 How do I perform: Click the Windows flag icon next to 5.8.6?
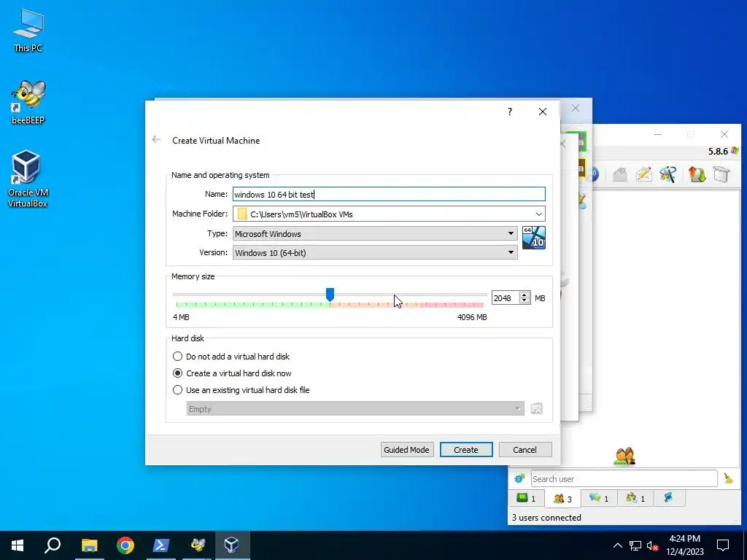click(735, 151)
